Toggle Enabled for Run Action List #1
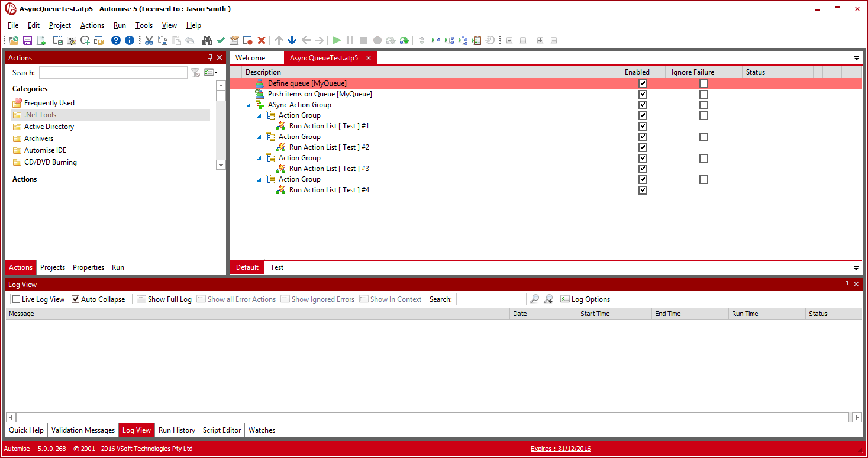This screenshot has width=868, height=458. 643,126
